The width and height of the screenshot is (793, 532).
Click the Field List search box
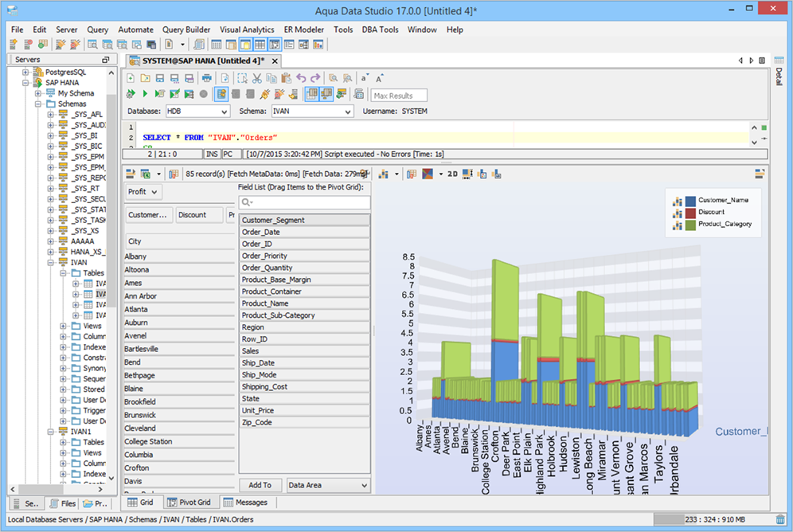304,202
